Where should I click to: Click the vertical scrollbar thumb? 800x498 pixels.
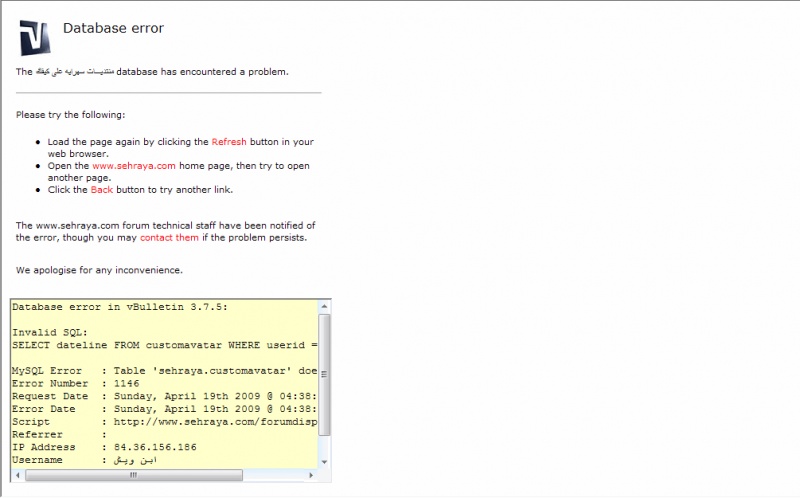[x=324, y=375]
